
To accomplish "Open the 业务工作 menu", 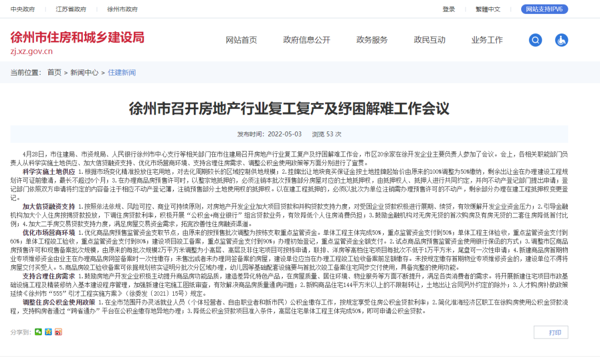I will tap(486, 40).
